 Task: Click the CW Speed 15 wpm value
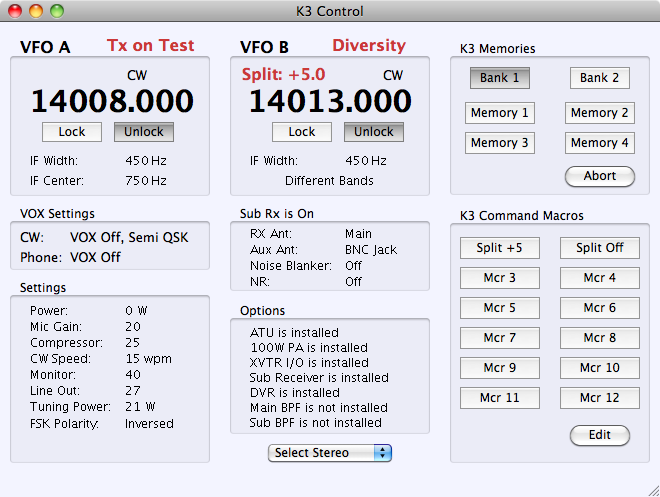pos(149,359)
